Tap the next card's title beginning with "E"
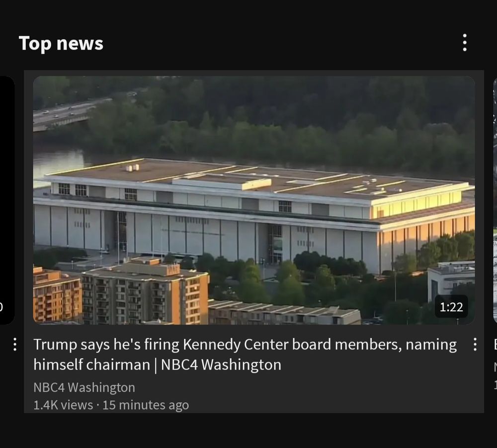Viewport: 497px width, 448px height. 495,344
